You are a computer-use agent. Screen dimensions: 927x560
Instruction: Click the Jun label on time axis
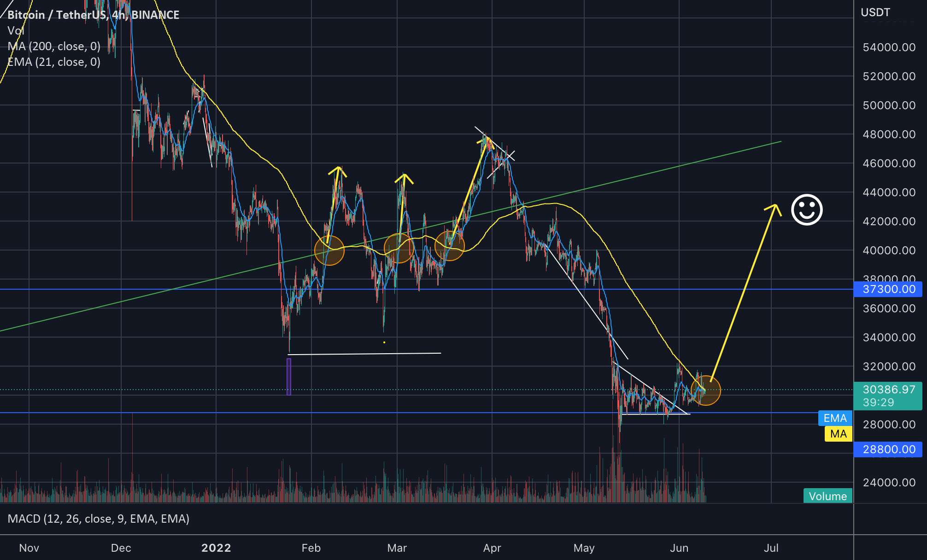tap(679, 548)
